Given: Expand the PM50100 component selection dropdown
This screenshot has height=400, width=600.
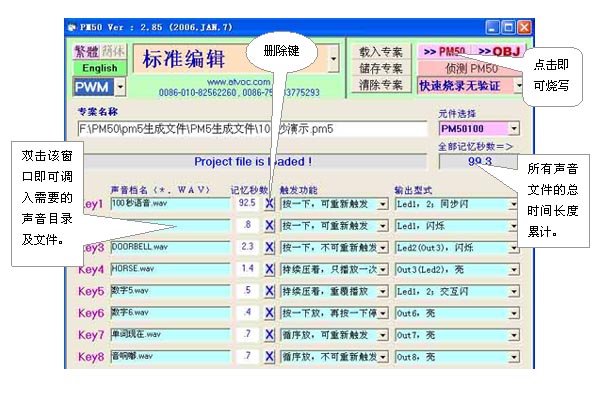Looking at the screenshot, I should (514, 129).
